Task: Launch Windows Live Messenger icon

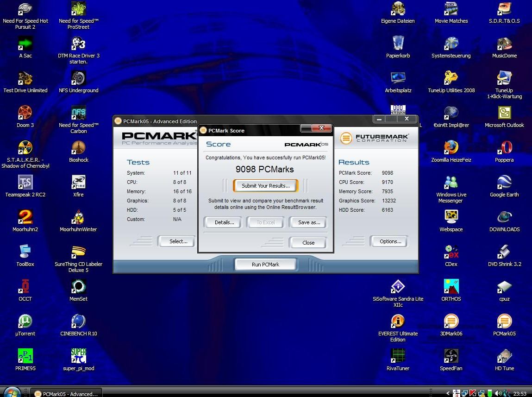Action: (451, 183)
